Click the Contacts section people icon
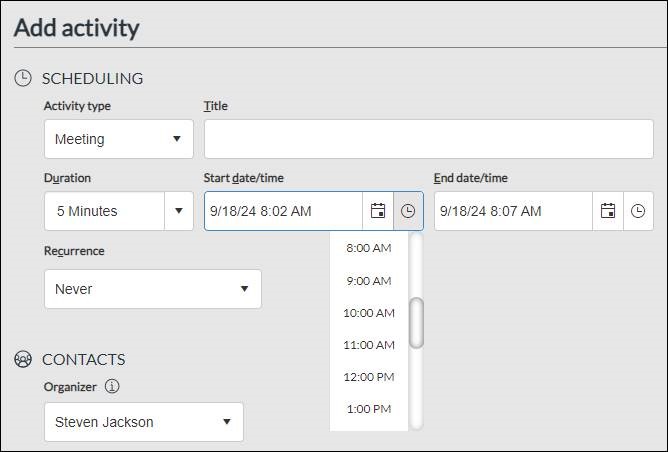The height and width of the screenshot is (452, 668). point(23,359)
